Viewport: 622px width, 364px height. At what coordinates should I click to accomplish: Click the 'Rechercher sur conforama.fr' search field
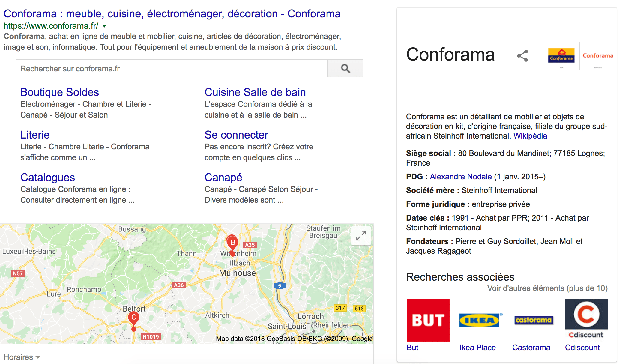click(172, 69)
